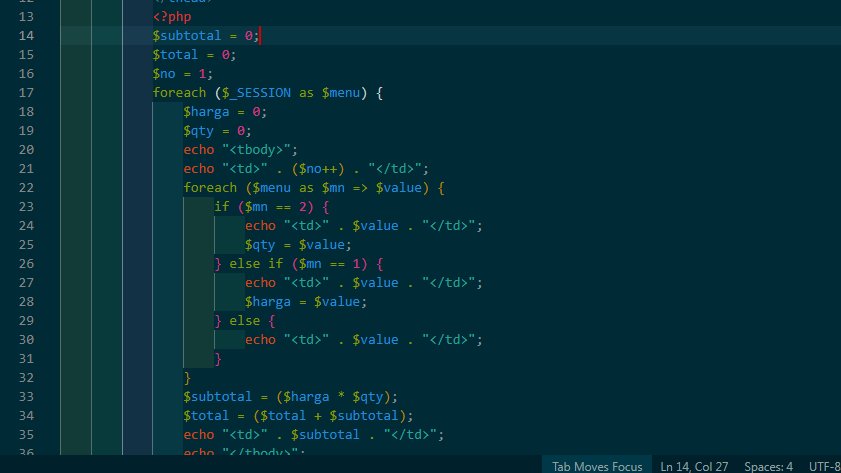Click the $total = 0; statement
The width and height of the screenshot is (841, 473).
point(194,55)
